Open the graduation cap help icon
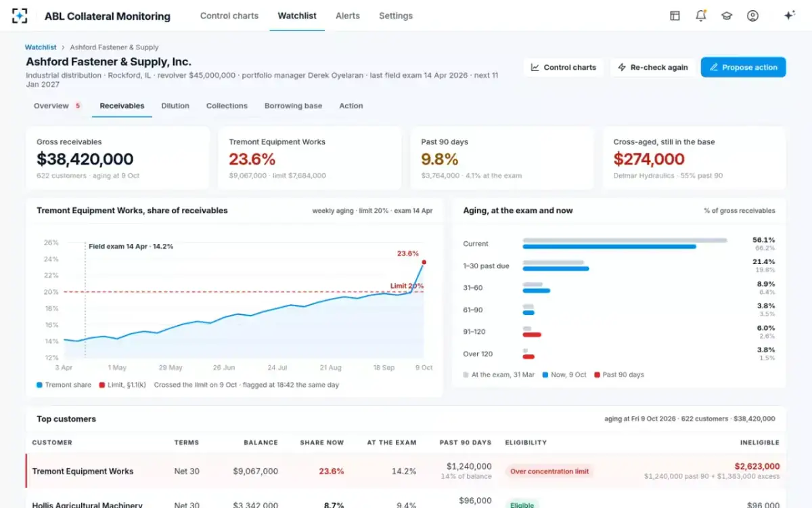This screenshot has width=812, height=508. 727,16
